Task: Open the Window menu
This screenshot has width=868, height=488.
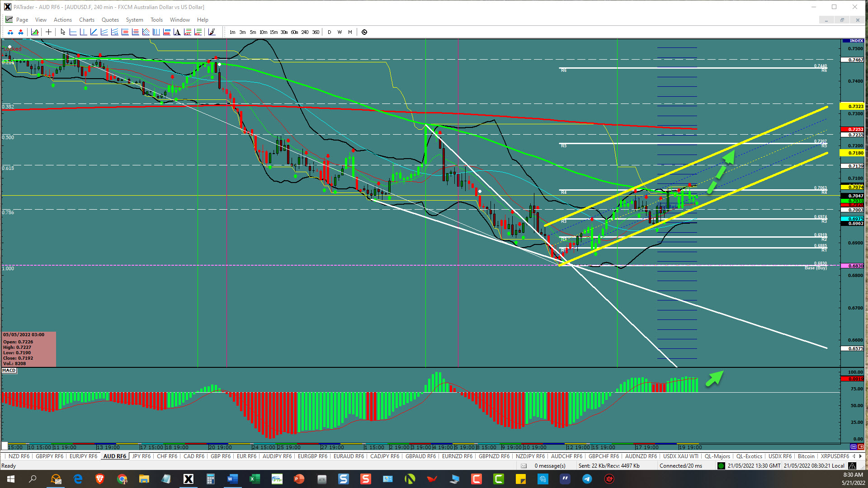Action: click(180, 20)
